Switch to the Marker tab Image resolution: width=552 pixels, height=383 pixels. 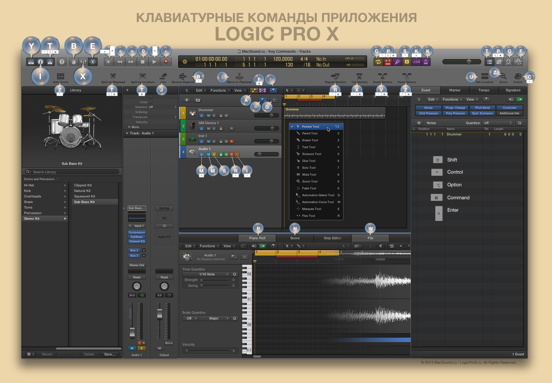[454, 90]
